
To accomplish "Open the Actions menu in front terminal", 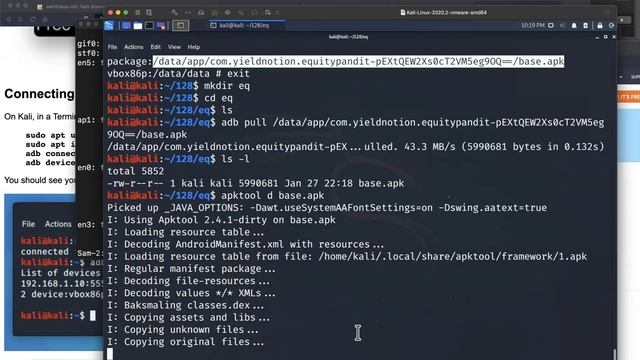I will pyautogui.click(x=133, y=47).
